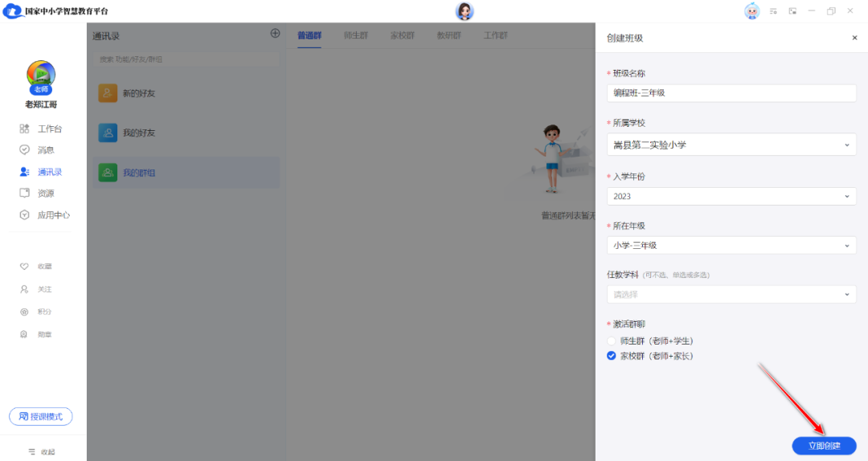Click the plus icon beside 通讯录
Viewport: 868px width, 461px height.
[275, 34]
